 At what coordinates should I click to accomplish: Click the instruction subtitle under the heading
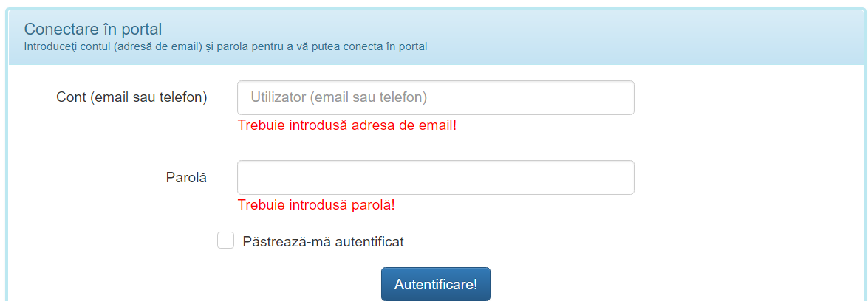point(226,46)
